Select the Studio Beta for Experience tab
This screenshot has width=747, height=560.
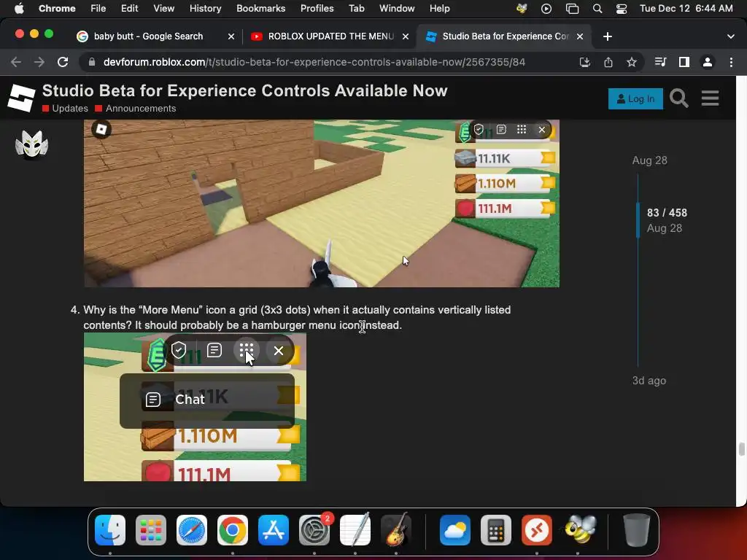(505, 36)
